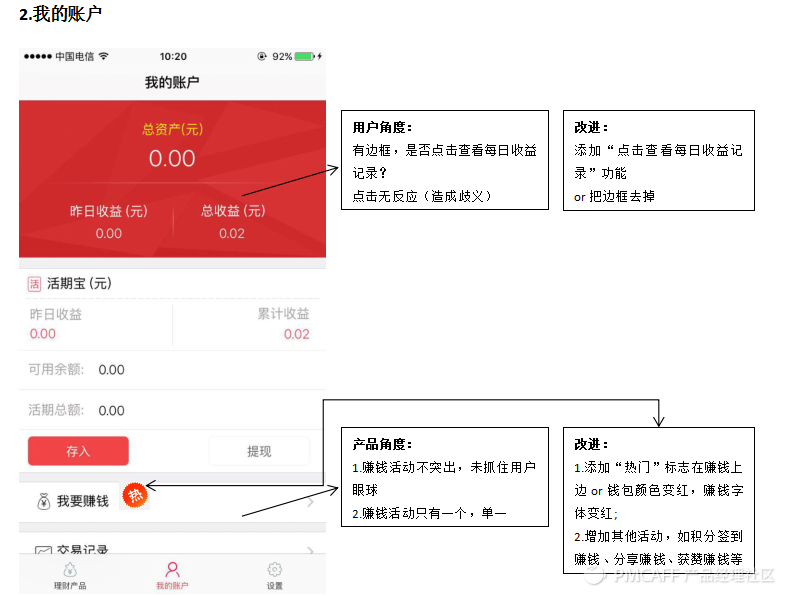
Task: Tap 昨日收益 under 活期宝
Action: pos(56,314)
